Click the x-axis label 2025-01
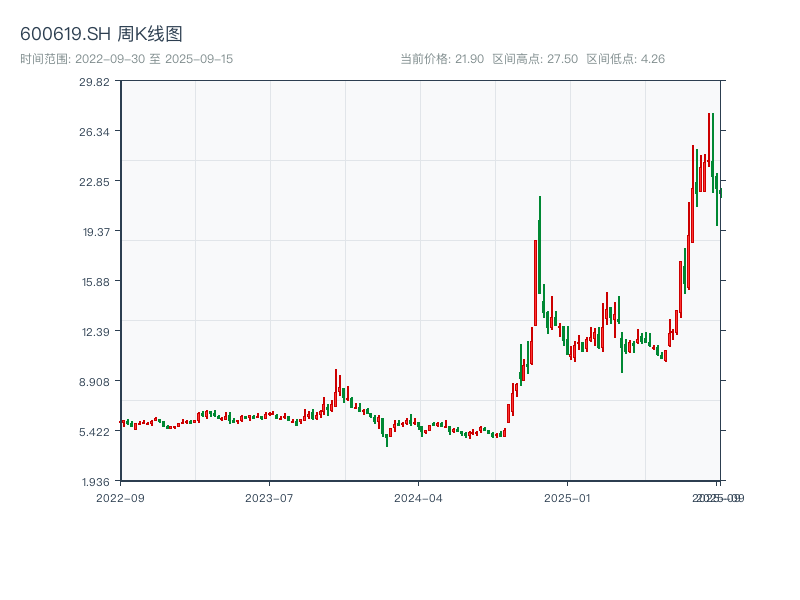Image resolution: width=800 pixels, height=600 pixels. [x=567, y=498]
